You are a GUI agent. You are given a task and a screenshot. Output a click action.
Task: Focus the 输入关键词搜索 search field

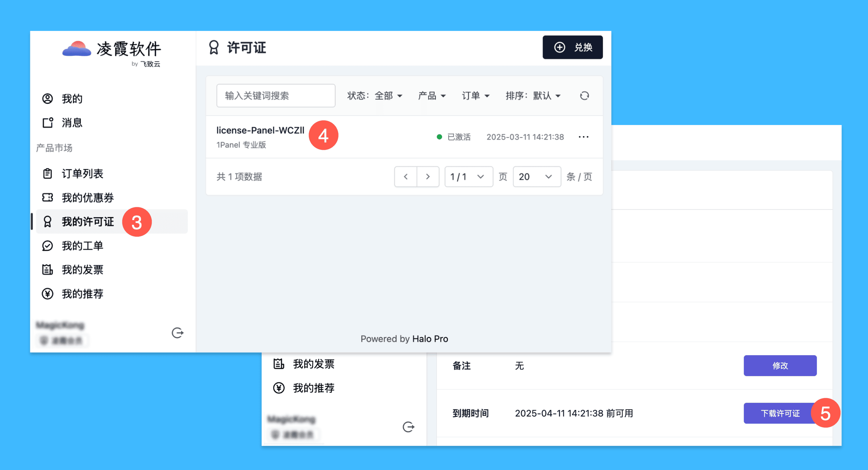tap(275, 96)
